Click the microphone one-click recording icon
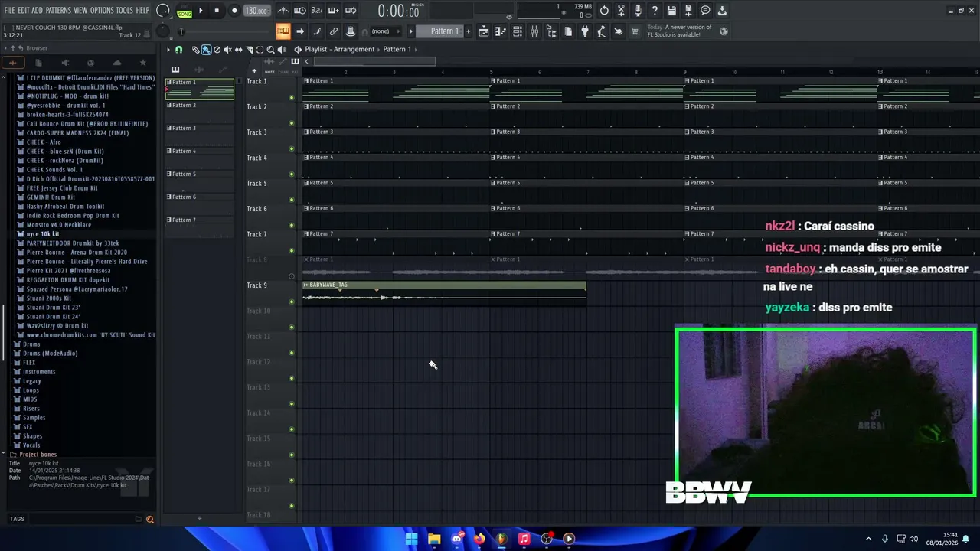The image size is (980, 551). coord(638,11)
